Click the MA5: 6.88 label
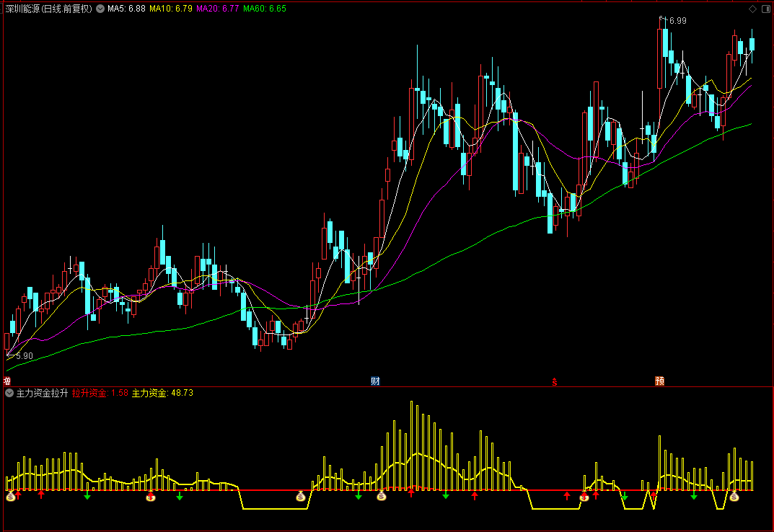 pyautogui.click(x=126, y=9)
